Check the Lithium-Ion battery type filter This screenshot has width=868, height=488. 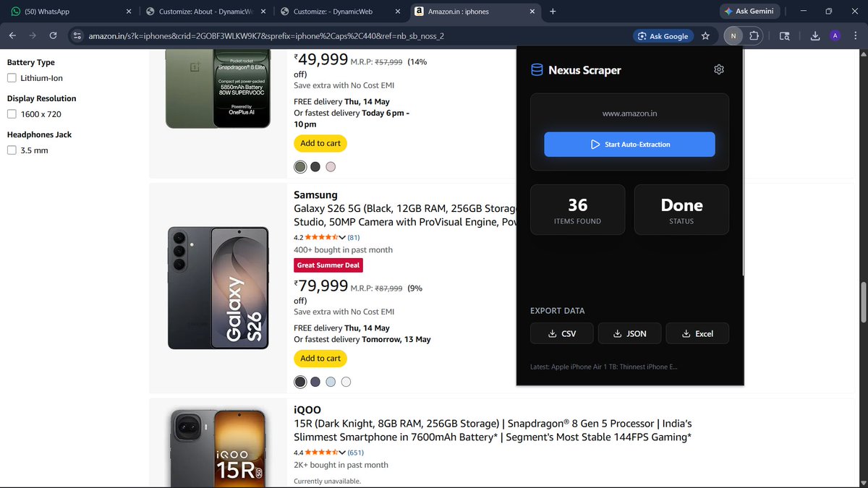(x=12, y=78)
